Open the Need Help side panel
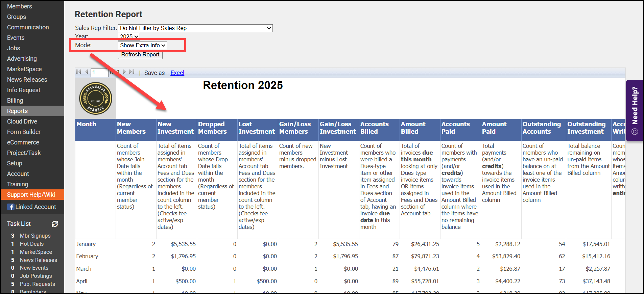Viewport: 644px width, 294px height. (x=635, y=111)
